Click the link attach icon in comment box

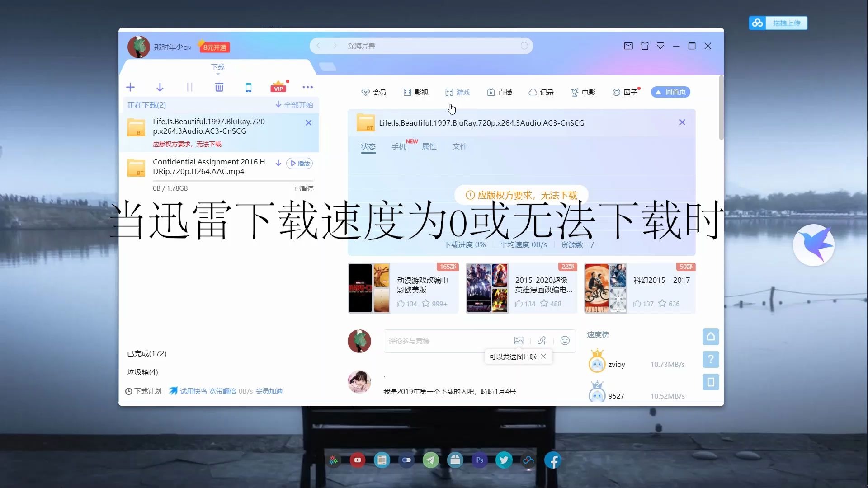pos(542,341)
